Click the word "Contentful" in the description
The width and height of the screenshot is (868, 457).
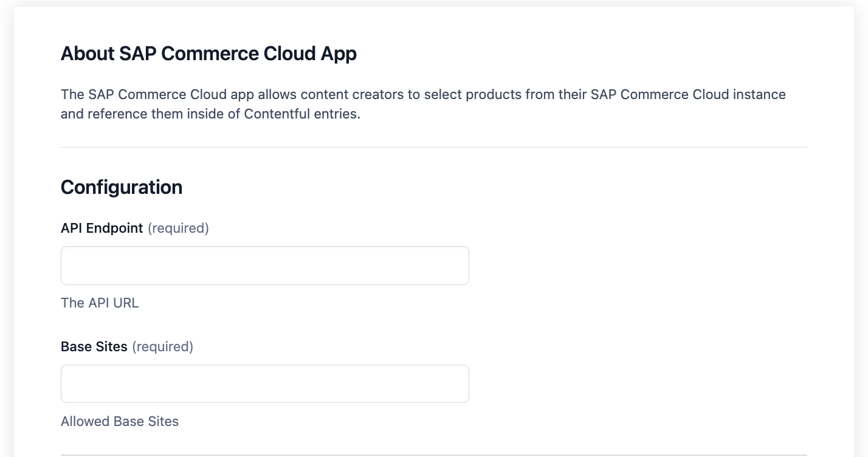click(277, 114)
